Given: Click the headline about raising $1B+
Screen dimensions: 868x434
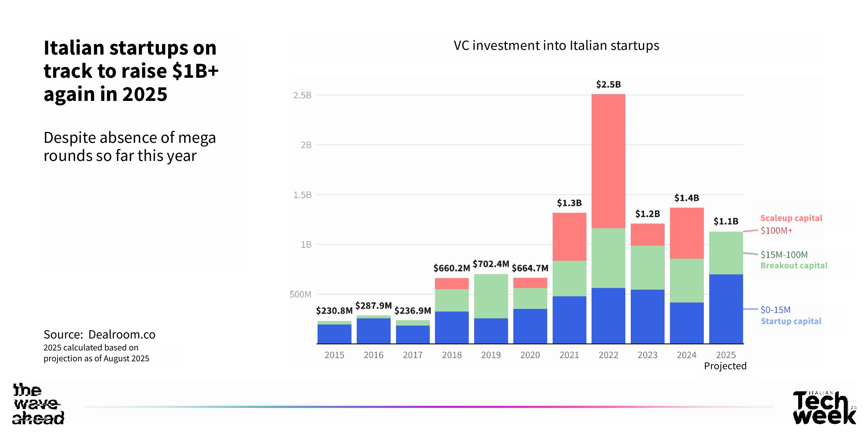Looking at the screenshot, I should point(131,71).
